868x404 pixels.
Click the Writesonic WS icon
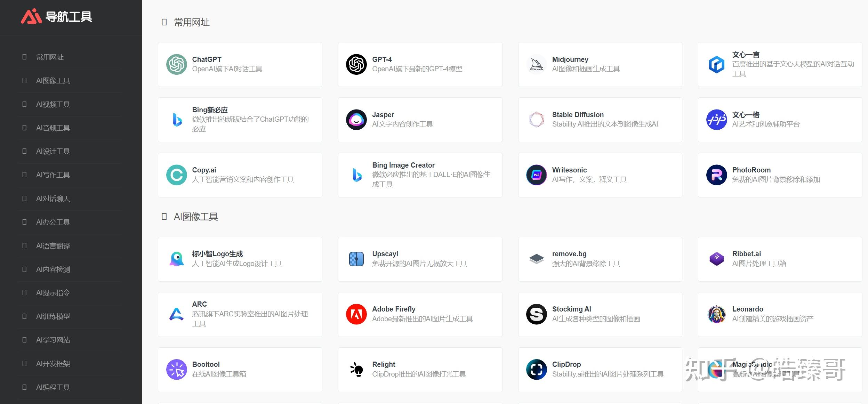tap(536, 175)
